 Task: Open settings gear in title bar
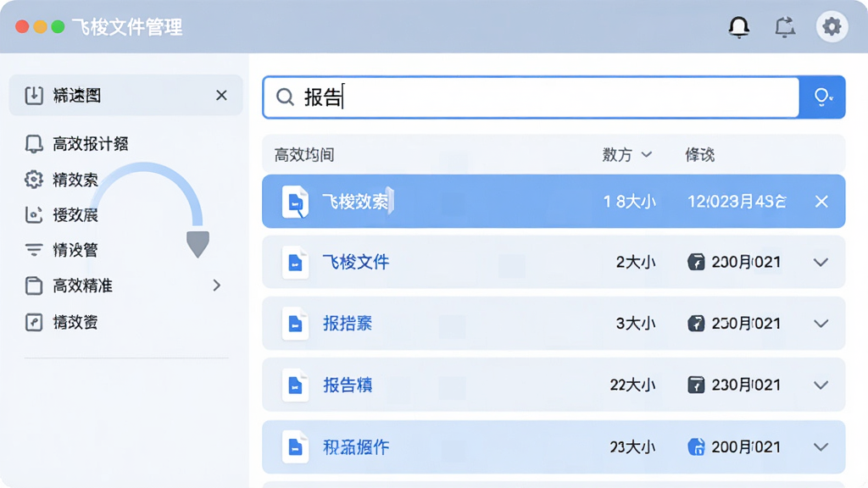pos(832,26)
